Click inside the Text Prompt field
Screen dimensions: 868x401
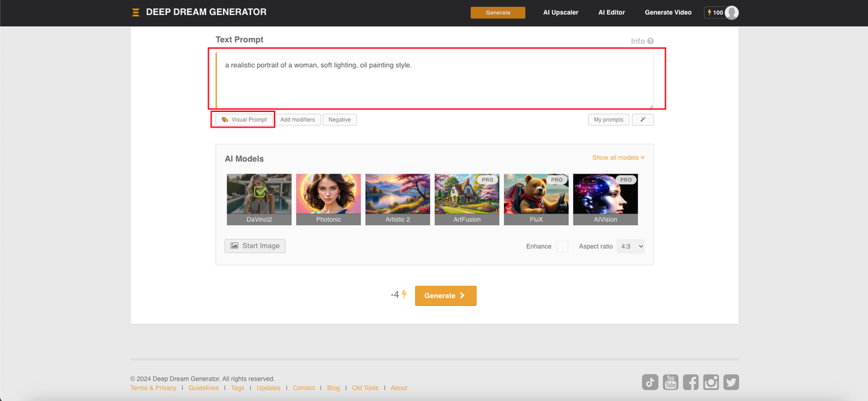click(435, 80)
